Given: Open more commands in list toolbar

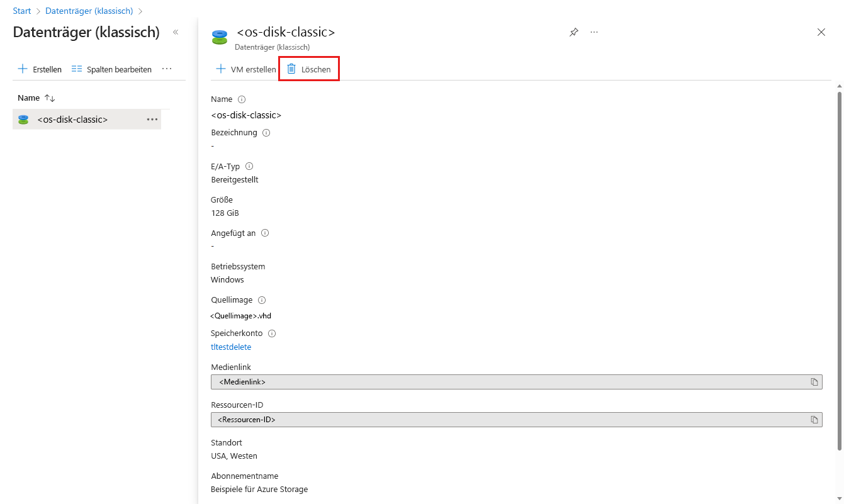Looking at the screenshot, I should pyautogui.click(x=167, y=69).
